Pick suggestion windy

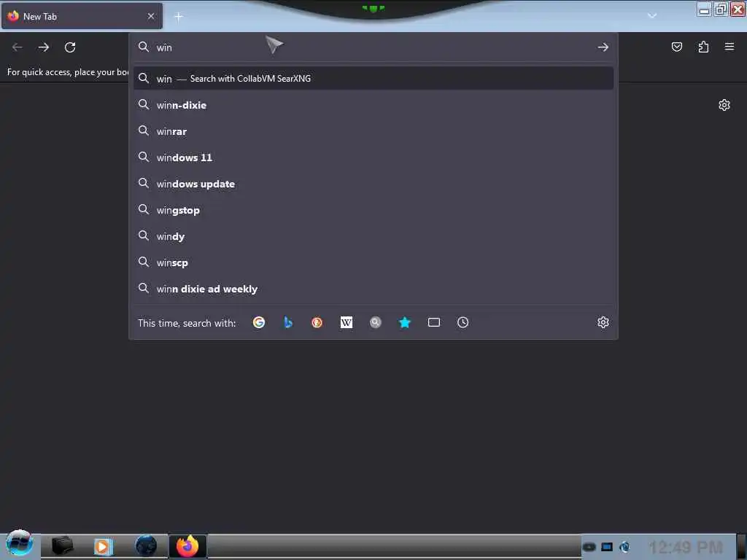(x=373, y=236)
